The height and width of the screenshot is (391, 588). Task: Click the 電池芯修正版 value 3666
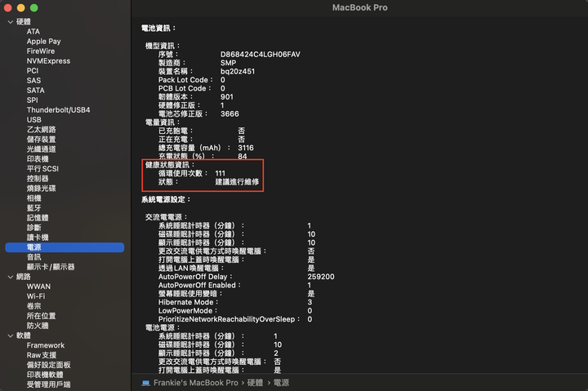pyautogui.click(x=229, y=114)
